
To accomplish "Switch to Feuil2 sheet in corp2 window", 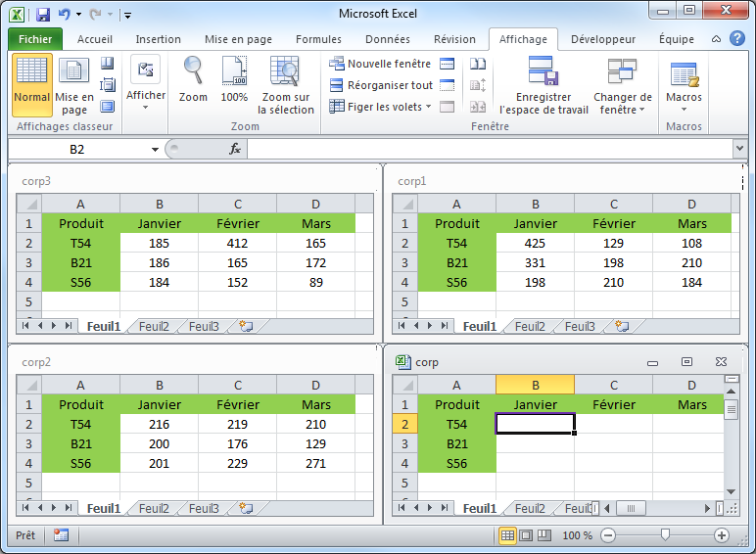I will (154, 508).
